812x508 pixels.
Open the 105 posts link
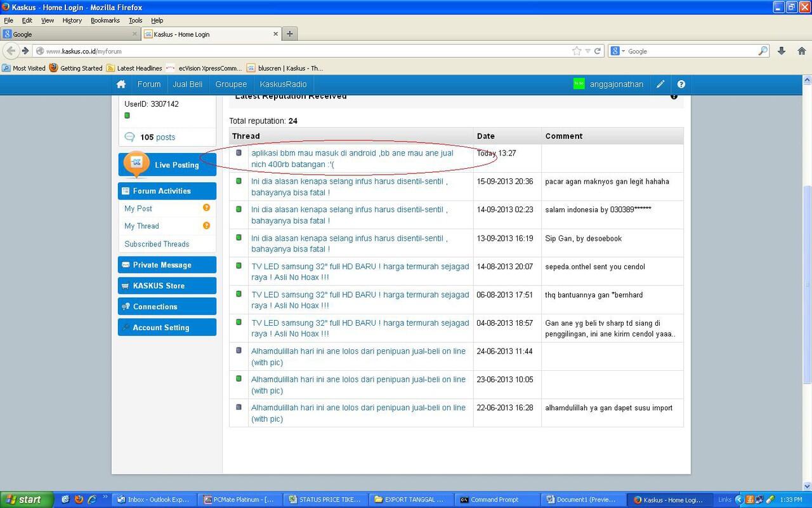pos(157,137)
